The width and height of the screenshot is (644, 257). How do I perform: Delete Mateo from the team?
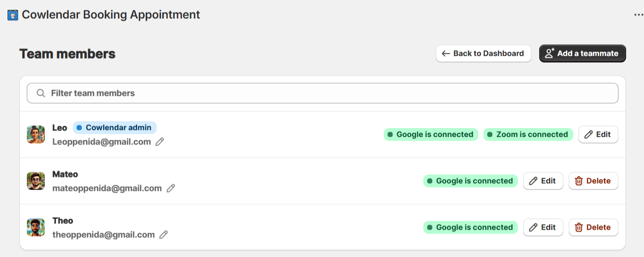(x=593, y=181)
